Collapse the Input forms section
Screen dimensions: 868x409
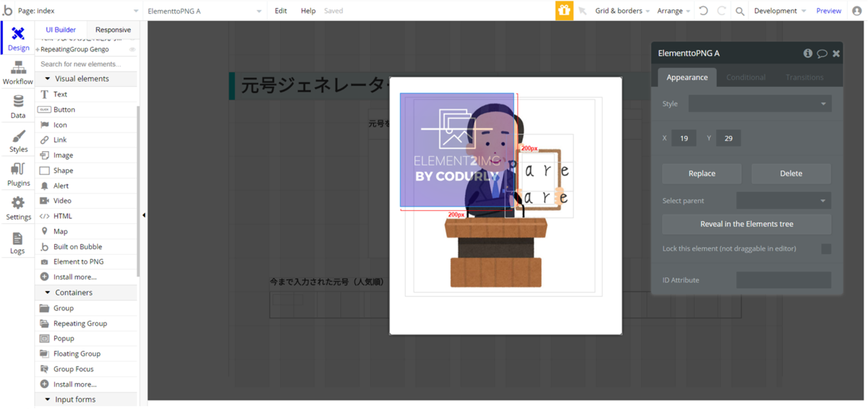[48, 399]
